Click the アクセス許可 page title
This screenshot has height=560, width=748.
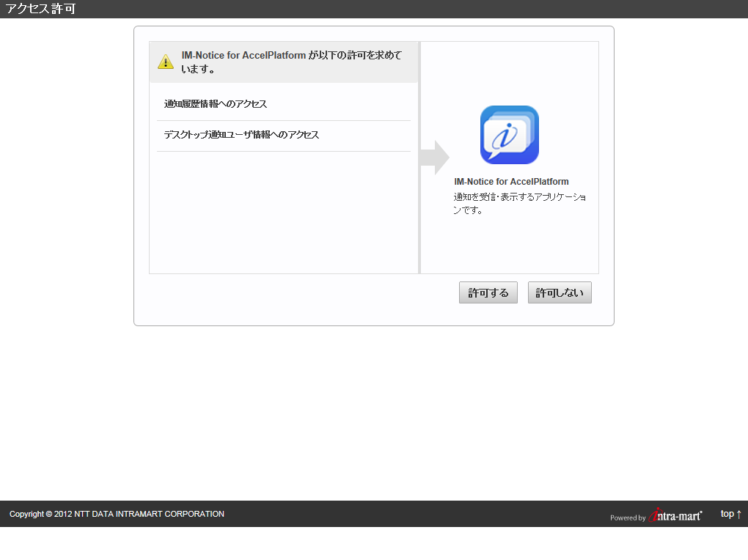tap(40, 9)
